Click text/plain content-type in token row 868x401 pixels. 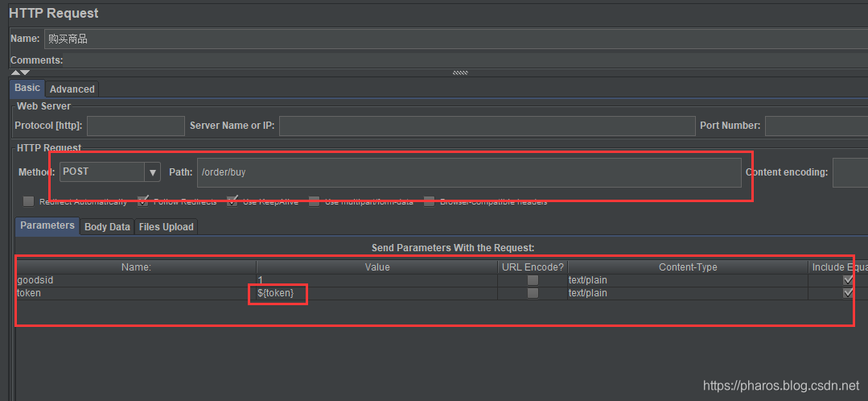(x=688, y=293)
